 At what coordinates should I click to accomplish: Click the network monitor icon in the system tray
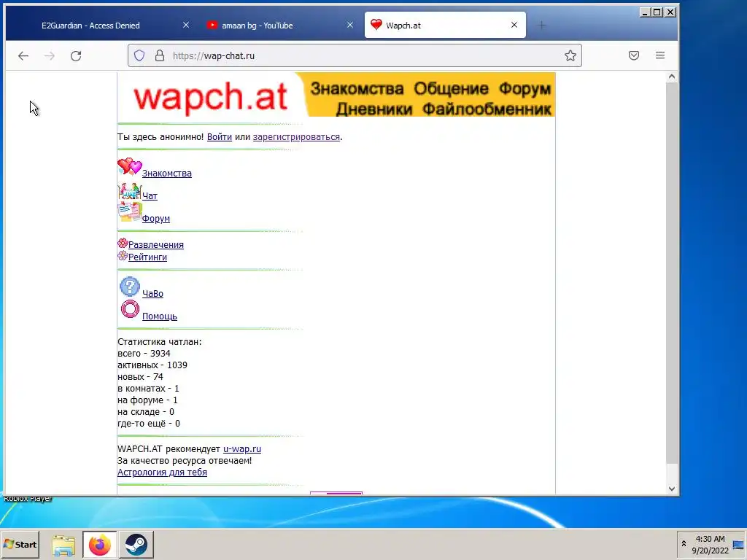click(738, 545)
